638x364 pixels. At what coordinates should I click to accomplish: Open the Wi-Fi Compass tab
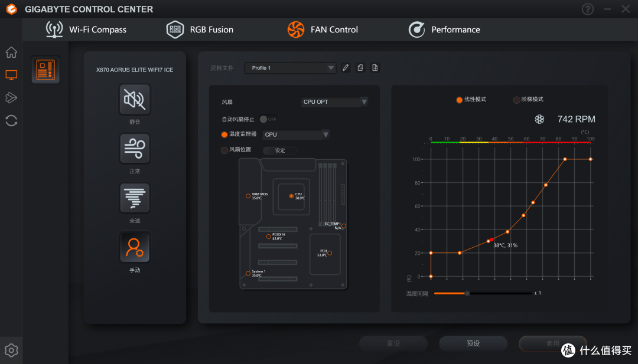(86, 29)
